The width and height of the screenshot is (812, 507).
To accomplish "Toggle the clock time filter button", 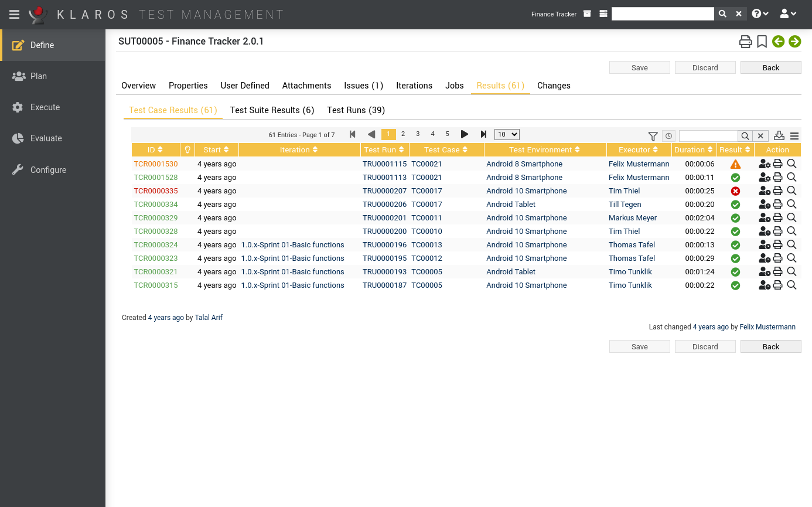I will [x=669, y=136].
